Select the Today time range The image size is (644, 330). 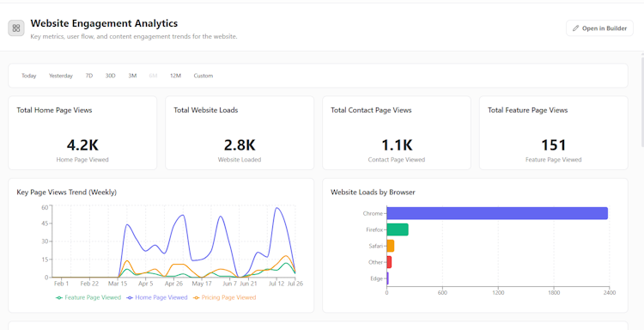(28, 76)
